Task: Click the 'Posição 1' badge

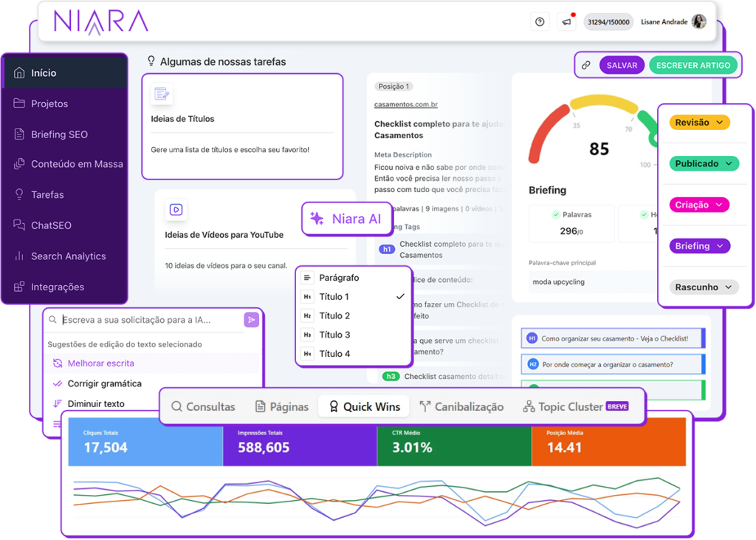Action: pos(394,86)
